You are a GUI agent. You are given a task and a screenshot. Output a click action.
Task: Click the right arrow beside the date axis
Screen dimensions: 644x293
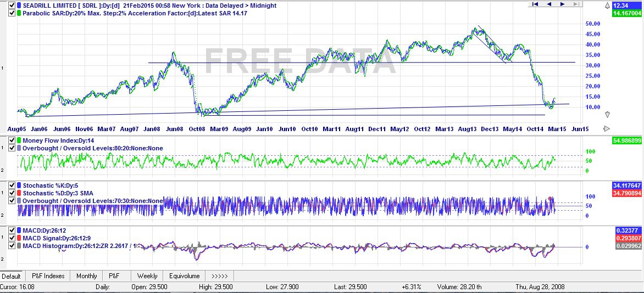(x=607, y=128)
